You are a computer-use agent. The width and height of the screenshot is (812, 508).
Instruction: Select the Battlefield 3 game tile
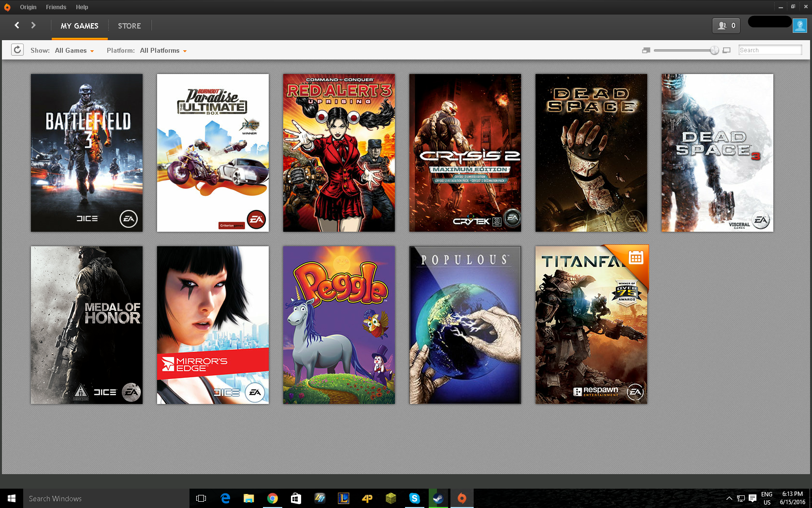tap(87, 153)
